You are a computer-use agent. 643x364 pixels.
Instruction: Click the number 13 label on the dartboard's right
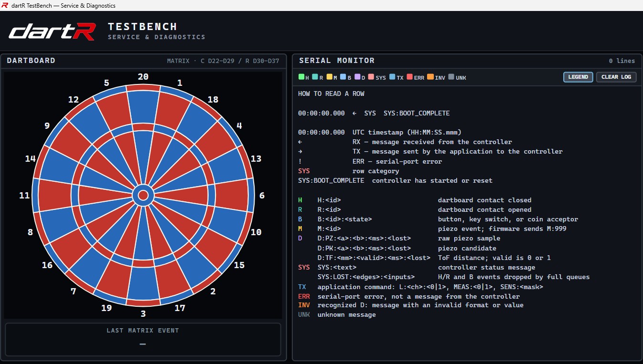[256, 158]
